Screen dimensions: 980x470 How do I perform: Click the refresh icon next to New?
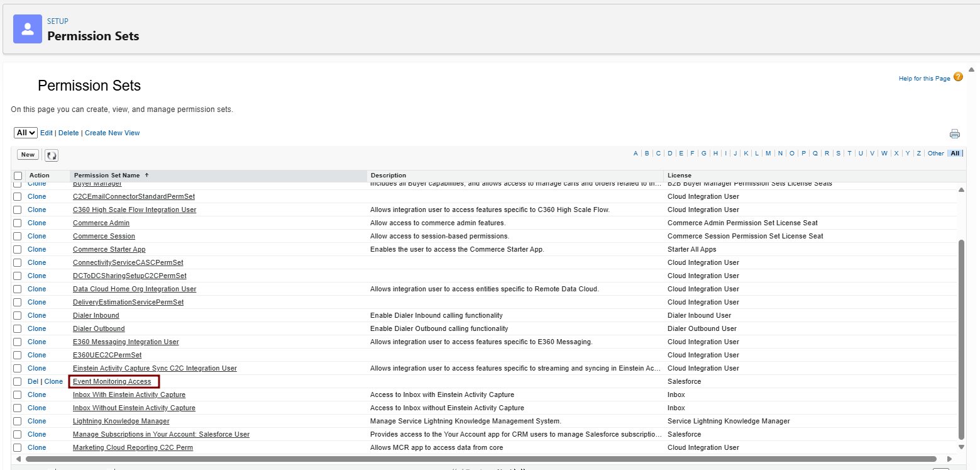[x=52, y=155]
